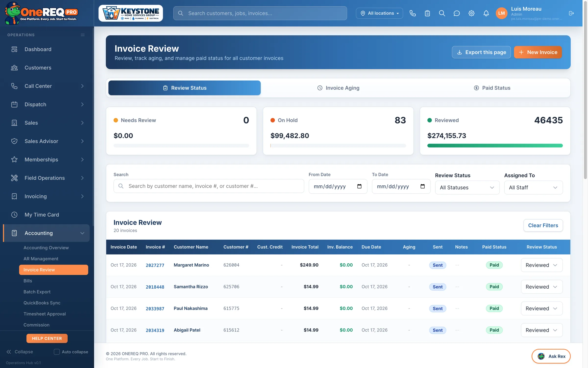Open the notifications bell icon
The image size is (588, 368).
coord(486,13)
